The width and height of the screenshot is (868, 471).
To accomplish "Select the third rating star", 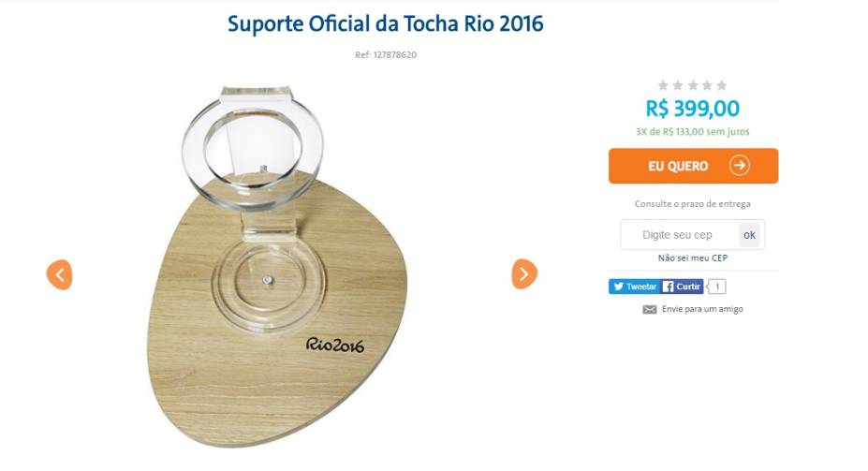I will [693, 85].
